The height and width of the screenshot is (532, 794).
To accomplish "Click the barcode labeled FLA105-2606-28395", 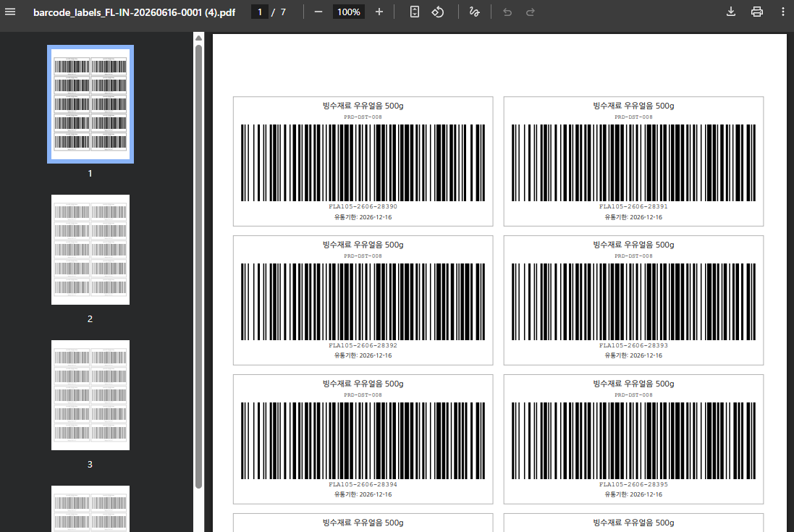I will click(633, 440).
